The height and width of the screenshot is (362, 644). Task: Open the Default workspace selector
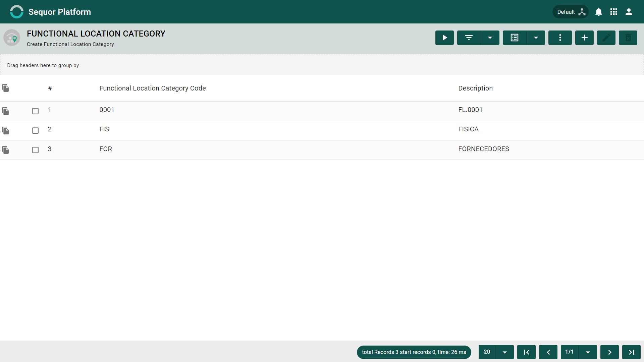571,12
